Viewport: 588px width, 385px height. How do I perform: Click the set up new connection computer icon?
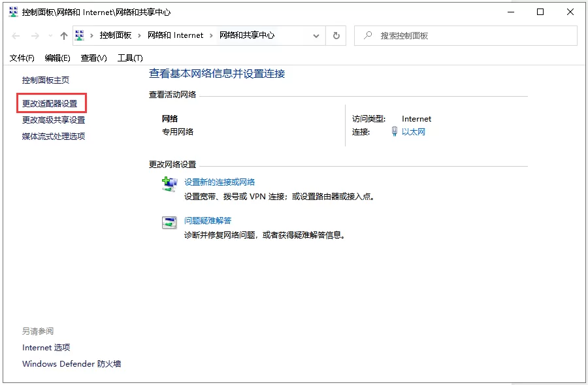click(x=169, y=182)
